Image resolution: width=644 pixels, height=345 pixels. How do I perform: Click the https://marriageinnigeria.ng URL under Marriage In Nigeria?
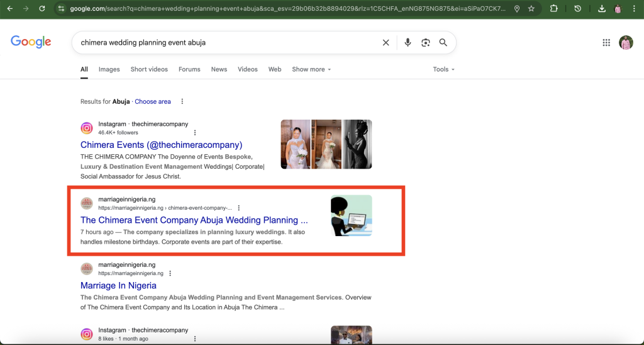click(x=131, y=273)
